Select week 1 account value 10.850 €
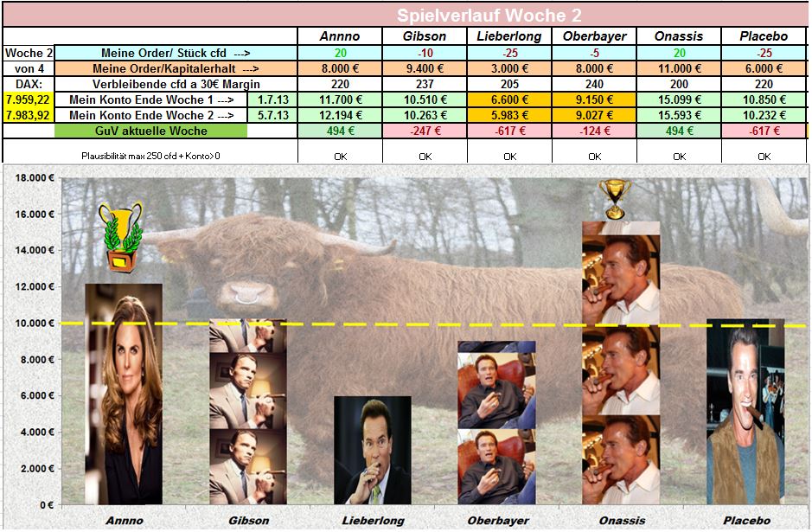The height and width of the screenshot is (532, 812). coord(764,99)
